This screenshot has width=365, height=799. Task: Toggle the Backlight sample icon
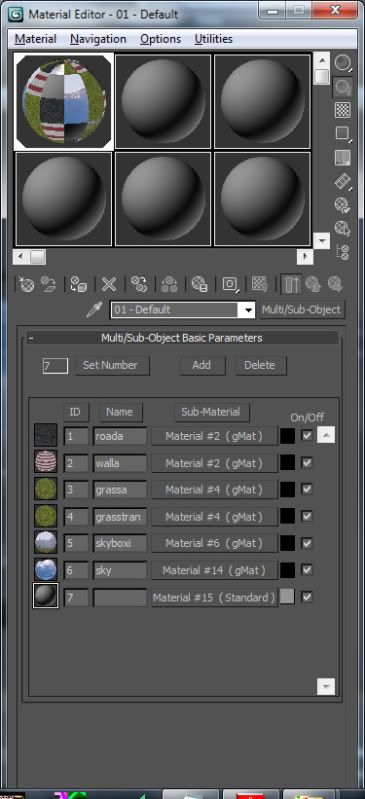(x=343, y=87)
